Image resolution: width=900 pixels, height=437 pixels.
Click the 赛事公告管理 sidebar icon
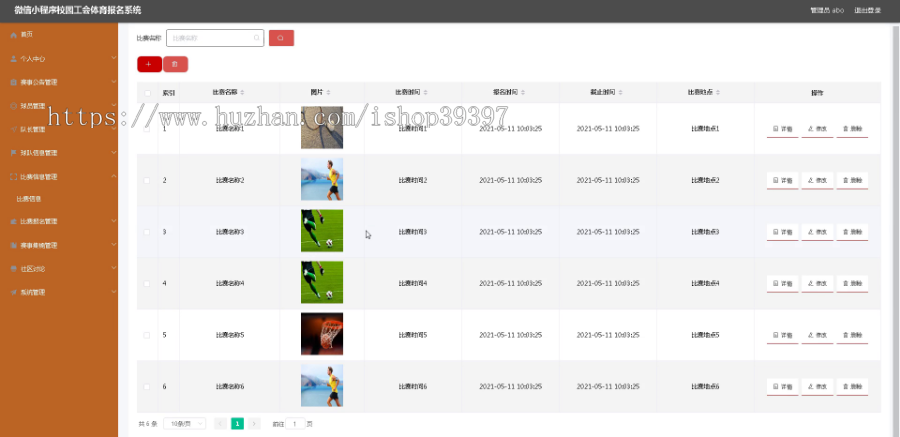click(x=14, y=82)
